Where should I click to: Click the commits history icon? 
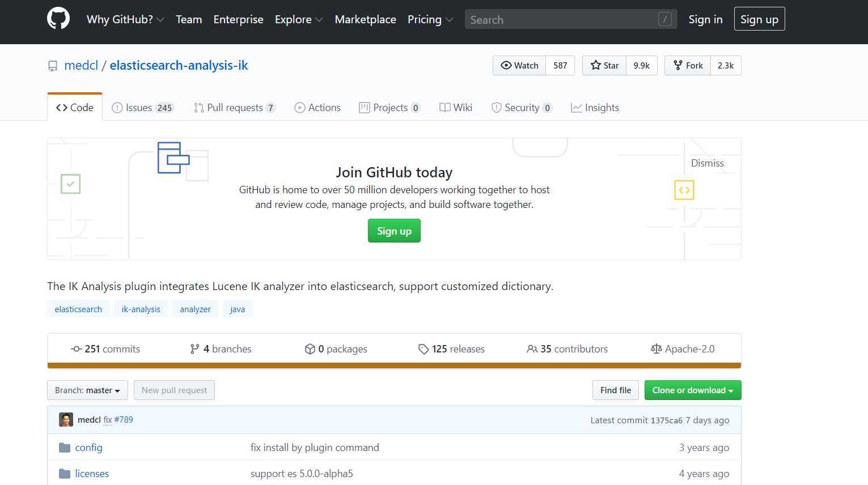point(76,349)
